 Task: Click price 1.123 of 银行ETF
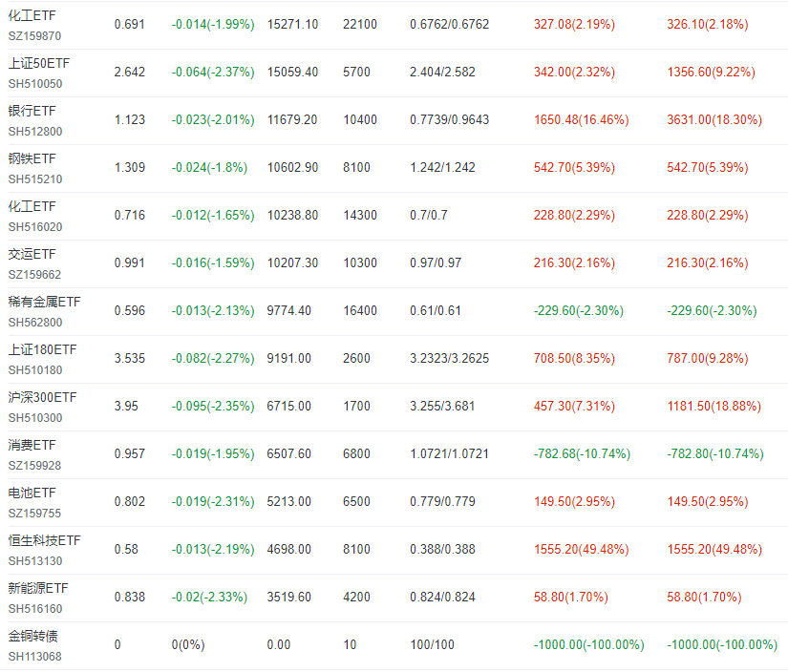point(130,120)
